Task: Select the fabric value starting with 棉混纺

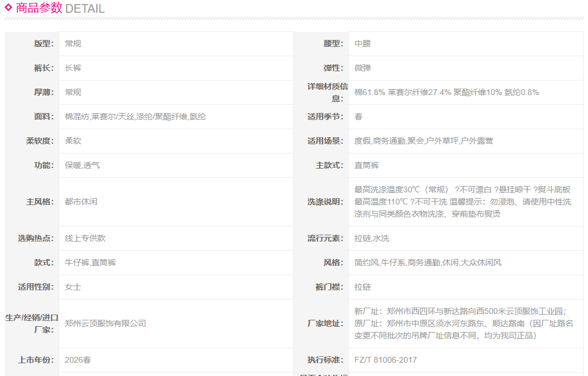Action: [135, 116]
